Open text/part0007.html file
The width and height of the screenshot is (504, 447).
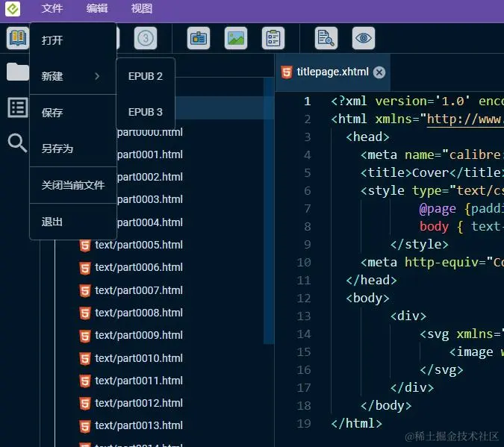139,290
